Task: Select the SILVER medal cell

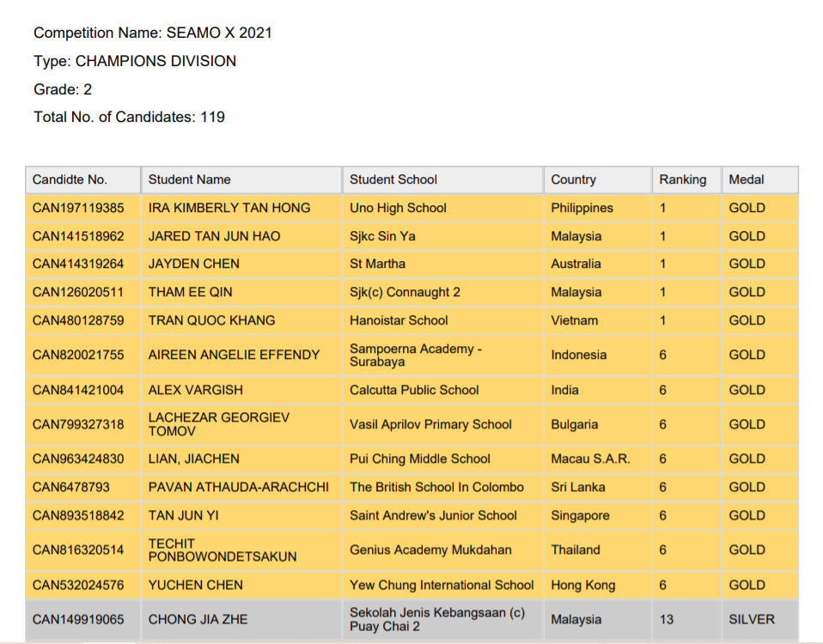Action: click(x=751, y=619)
